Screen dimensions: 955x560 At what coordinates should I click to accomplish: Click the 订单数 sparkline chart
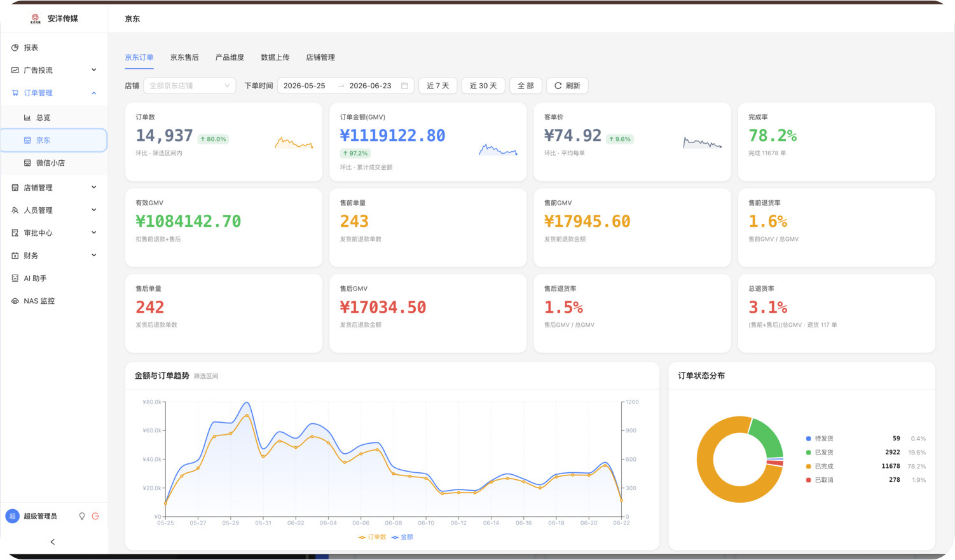pos(294,143)
